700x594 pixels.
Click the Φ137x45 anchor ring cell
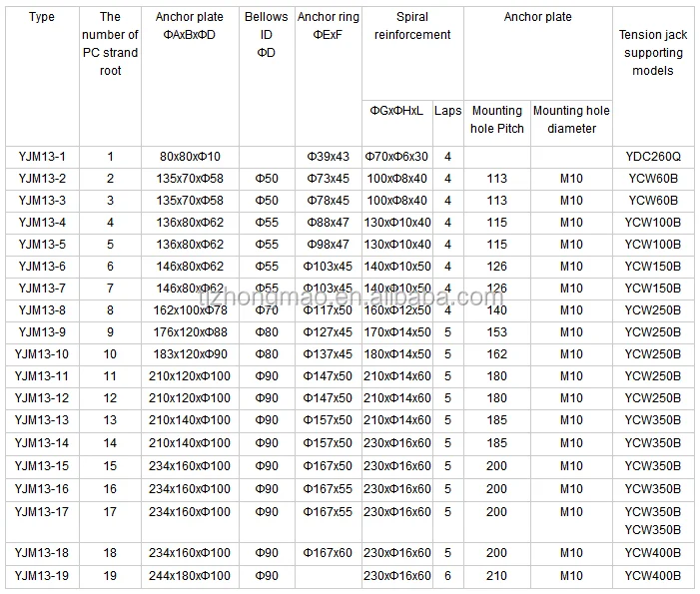[x=328, y=353]
